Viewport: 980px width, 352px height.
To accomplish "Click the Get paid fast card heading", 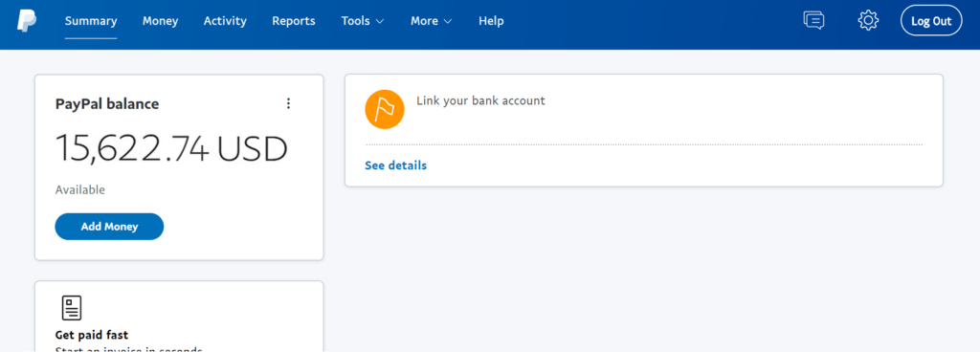I will pyautogui.click(x=92, y=335).
